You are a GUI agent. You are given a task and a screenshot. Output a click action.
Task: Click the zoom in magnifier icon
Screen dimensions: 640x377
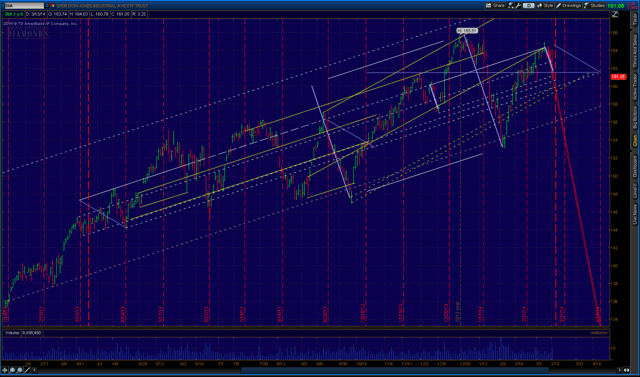click(13, 370)
